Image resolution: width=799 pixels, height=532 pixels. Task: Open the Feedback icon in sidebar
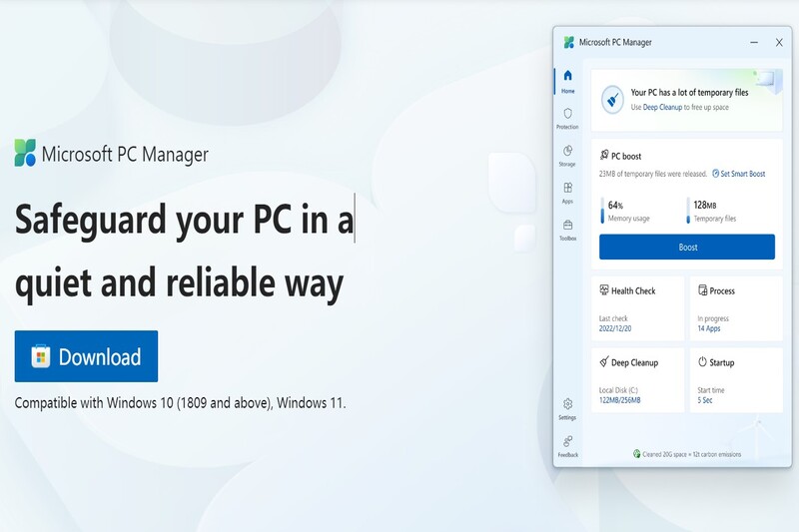tap(567, 446)
